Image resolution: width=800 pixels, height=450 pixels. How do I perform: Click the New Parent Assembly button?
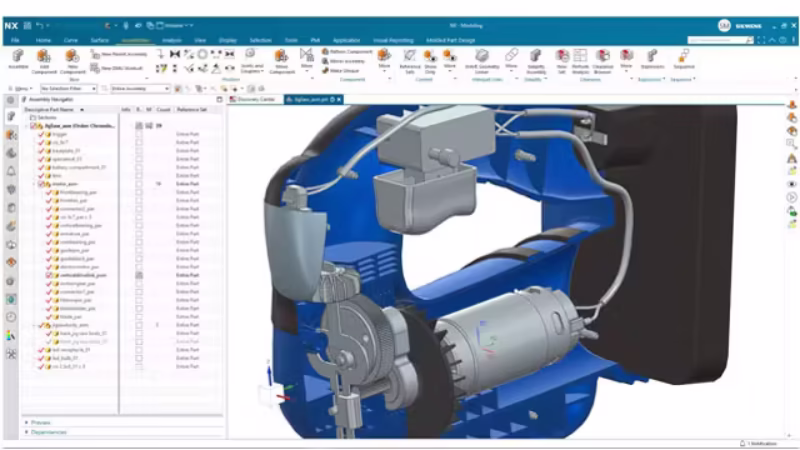click(x=122, y=52)
